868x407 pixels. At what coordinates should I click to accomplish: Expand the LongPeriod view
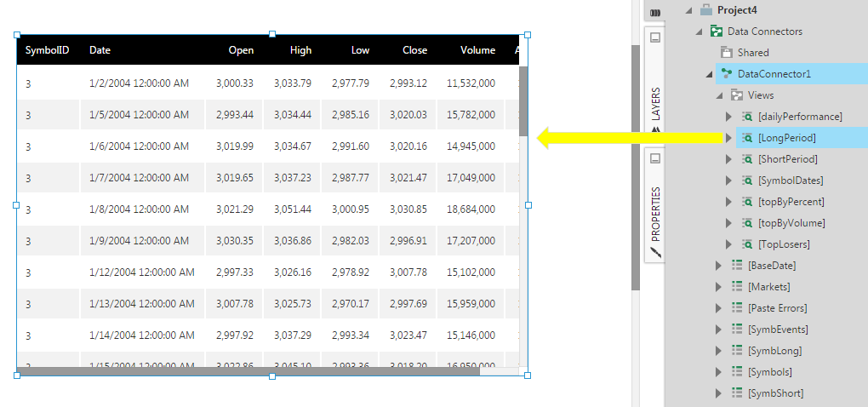pos(729,138)
